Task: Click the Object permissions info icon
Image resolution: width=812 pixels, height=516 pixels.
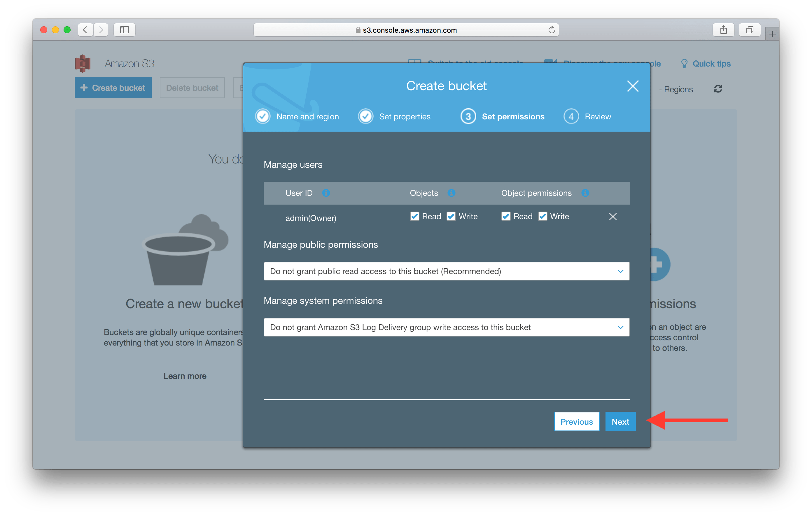Action: pos(585,193)
